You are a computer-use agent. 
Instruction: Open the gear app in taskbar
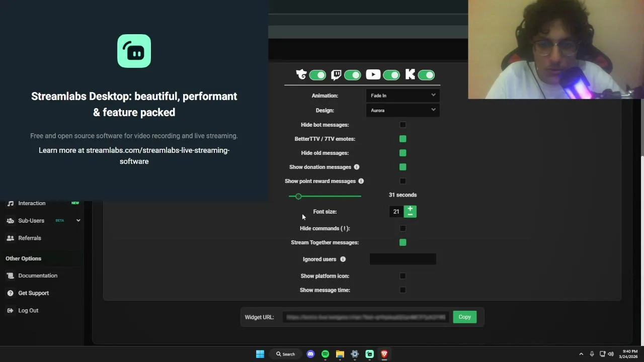pos(355,354)
